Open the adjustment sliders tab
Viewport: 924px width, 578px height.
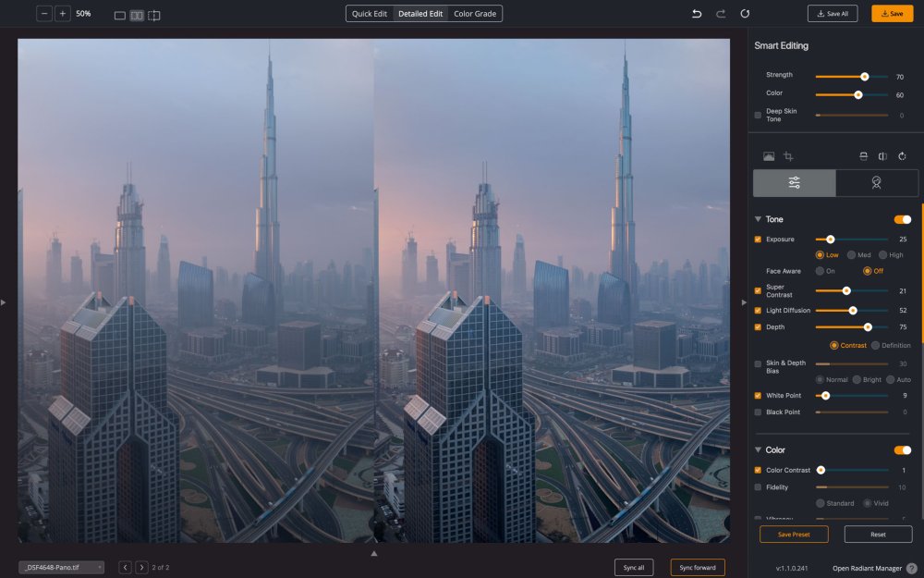click(x=795, y=183)
